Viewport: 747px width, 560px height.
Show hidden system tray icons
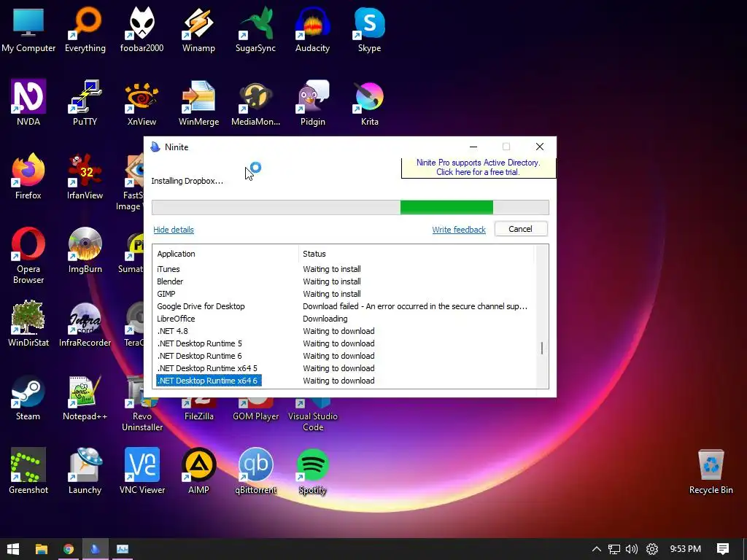click(x=597, y=549)
